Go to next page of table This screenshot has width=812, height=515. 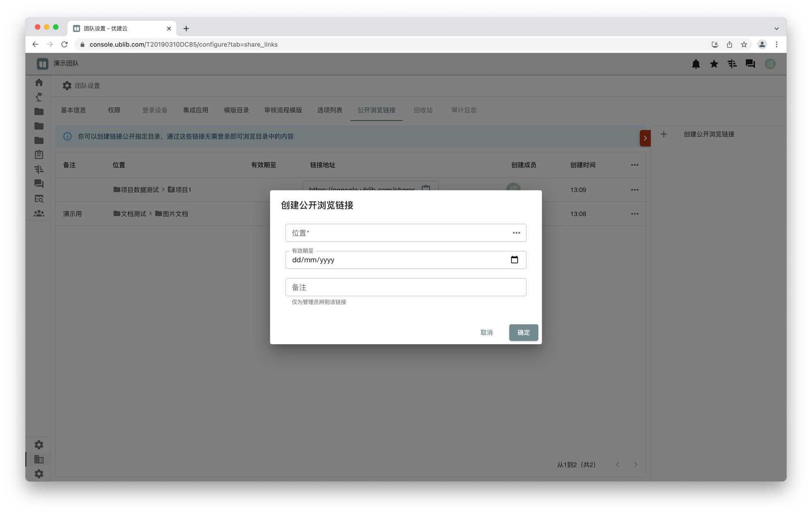click(636, 465)
